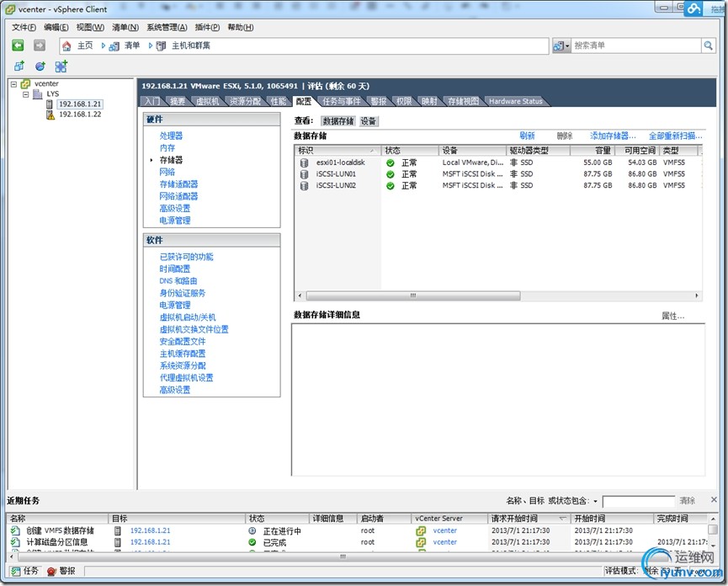Open the 编辑(E) menu
Viewport: 728px width, 586px height.
56,28
